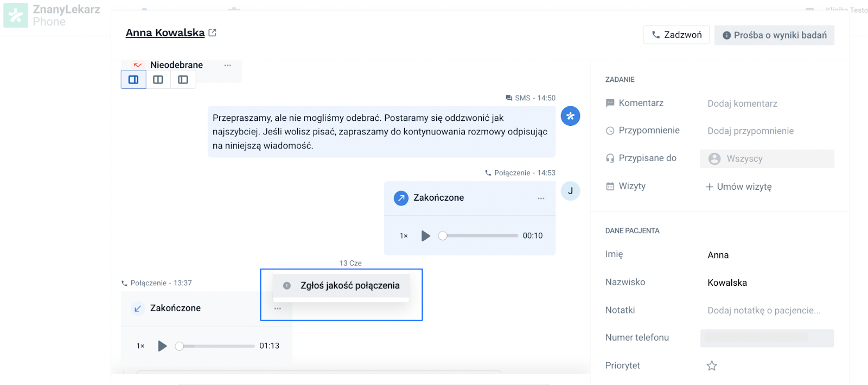
Task: Click the ZADANIE section heading
Action: click(620, 80)
